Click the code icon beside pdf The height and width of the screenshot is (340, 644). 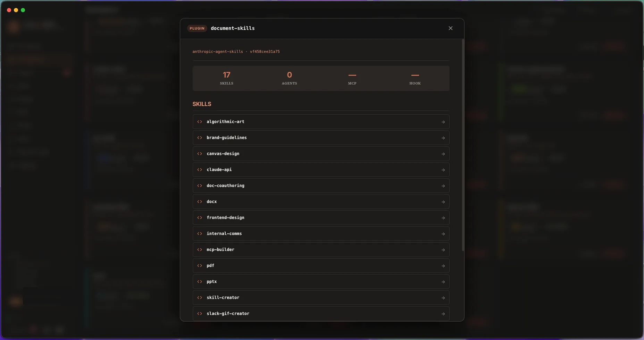coord(200,266)
